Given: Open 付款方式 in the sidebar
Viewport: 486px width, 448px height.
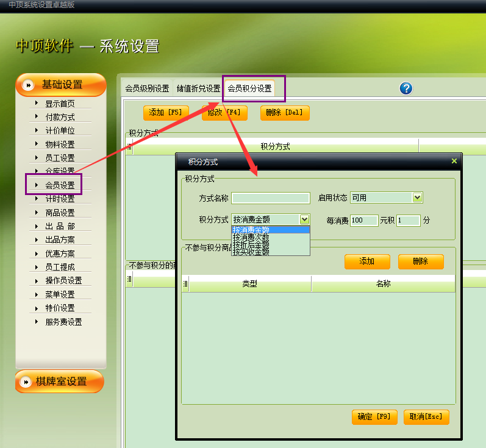Looking at the screenshot, I should click(60, 117).
